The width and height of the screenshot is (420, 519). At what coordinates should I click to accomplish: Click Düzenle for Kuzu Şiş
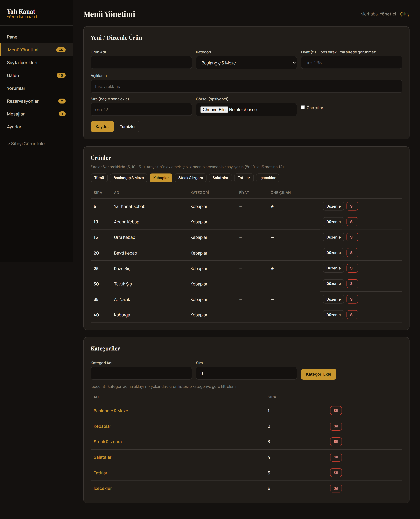tap(333, 268)
